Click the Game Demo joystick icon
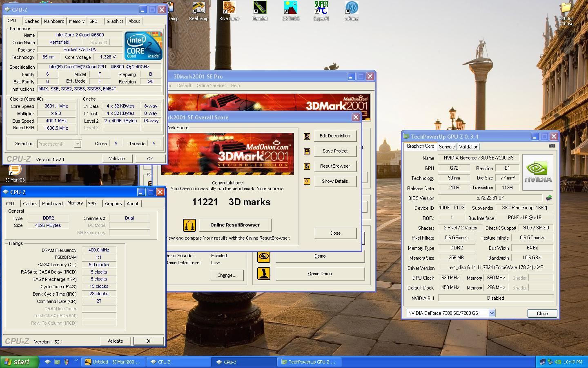Viewport: 588px width, 368px height. pos(264,274)
